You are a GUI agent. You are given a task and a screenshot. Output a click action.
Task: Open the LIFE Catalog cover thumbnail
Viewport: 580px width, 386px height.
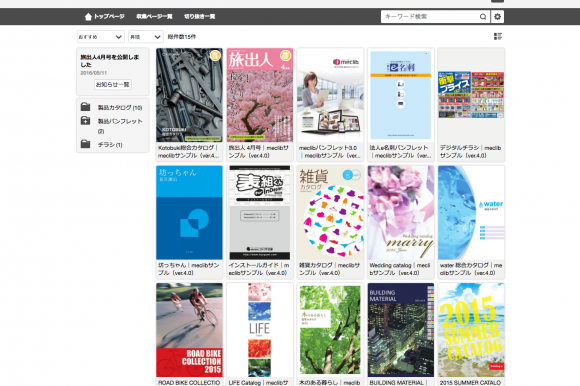coord(260,330)
